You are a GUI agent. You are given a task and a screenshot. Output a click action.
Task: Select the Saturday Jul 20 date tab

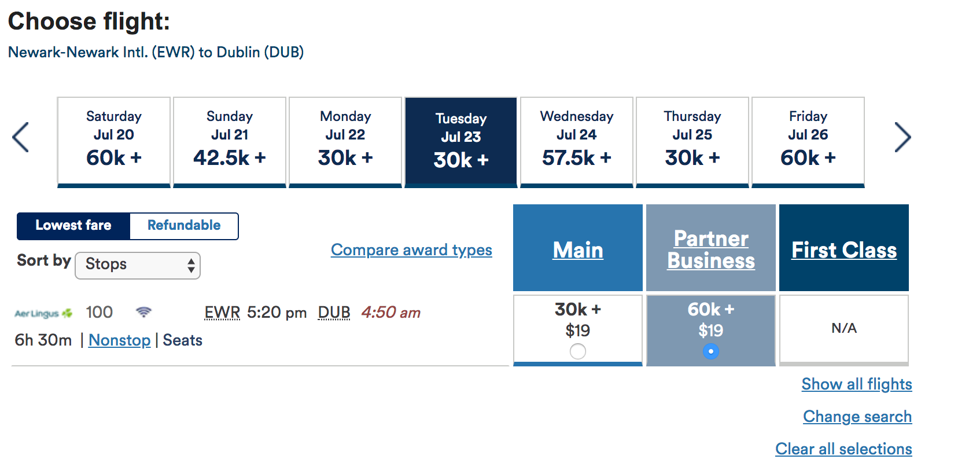114,141
